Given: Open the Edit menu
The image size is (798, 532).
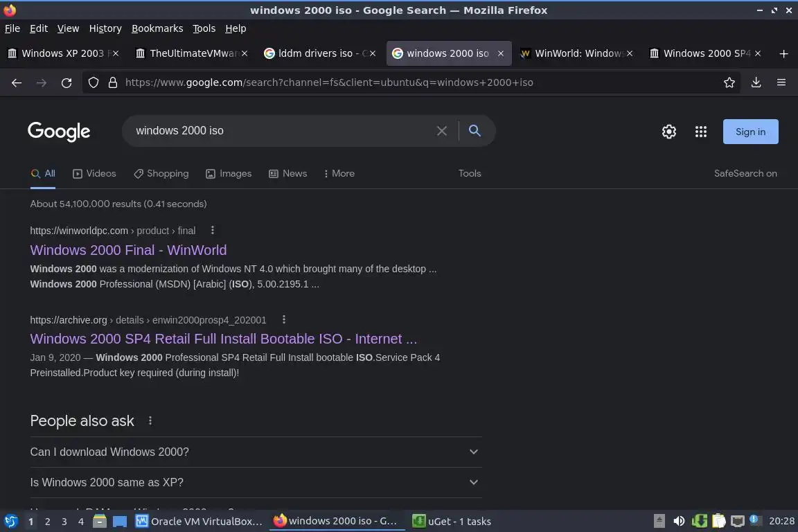Looking at the screenshot, I should point(39,28).
